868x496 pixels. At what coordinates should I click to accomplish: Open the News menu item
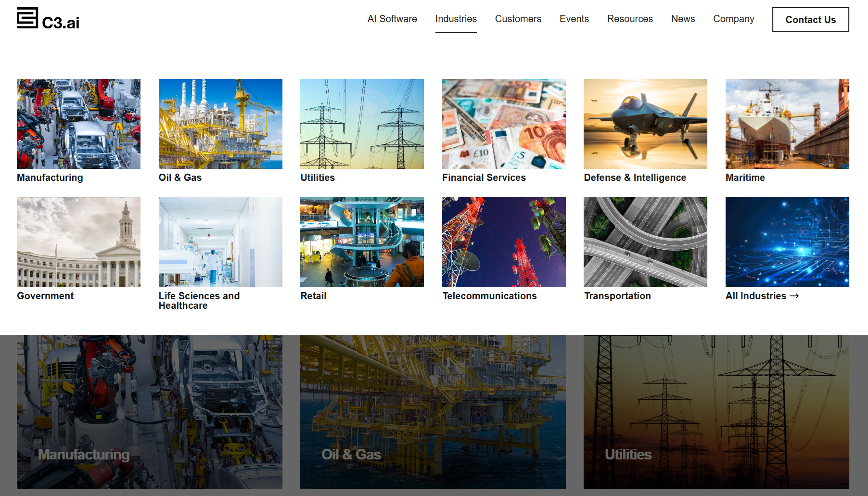(683, 19)
